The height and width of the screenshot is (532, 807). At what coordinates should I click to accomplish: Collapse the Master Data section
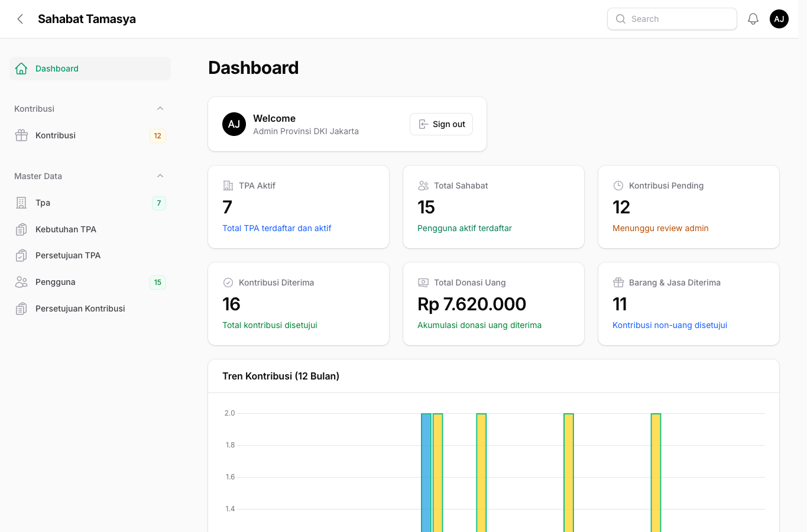(x=160, y=176)
